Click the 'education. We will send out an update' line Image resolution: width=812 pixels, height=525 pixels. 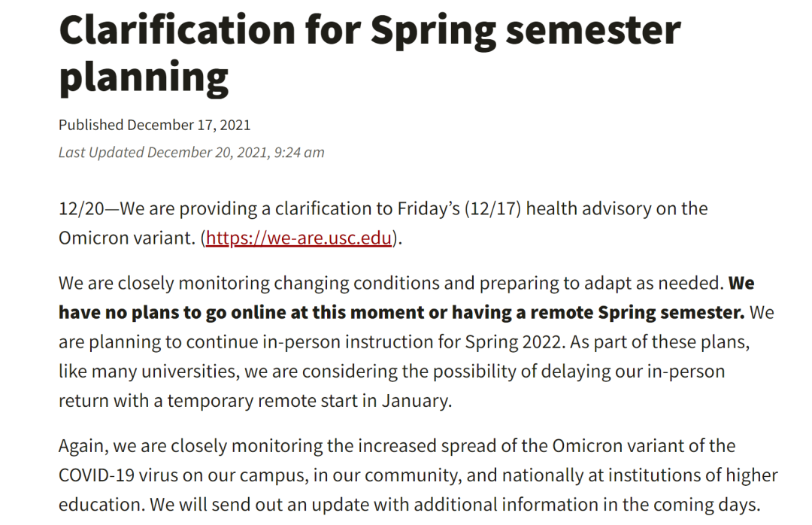pos(409,505)
